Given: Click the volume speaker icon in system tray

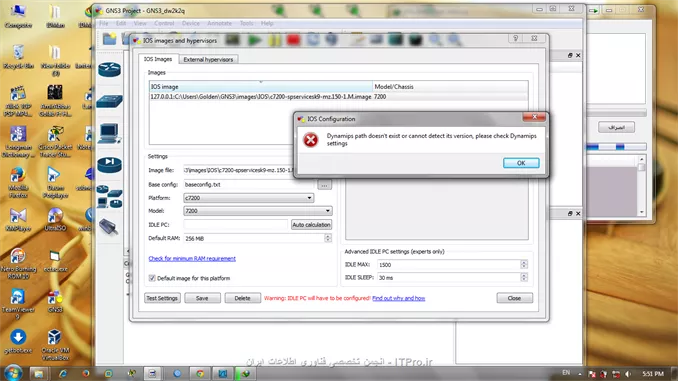Looking at the screenshot, I should click(628, 374).
